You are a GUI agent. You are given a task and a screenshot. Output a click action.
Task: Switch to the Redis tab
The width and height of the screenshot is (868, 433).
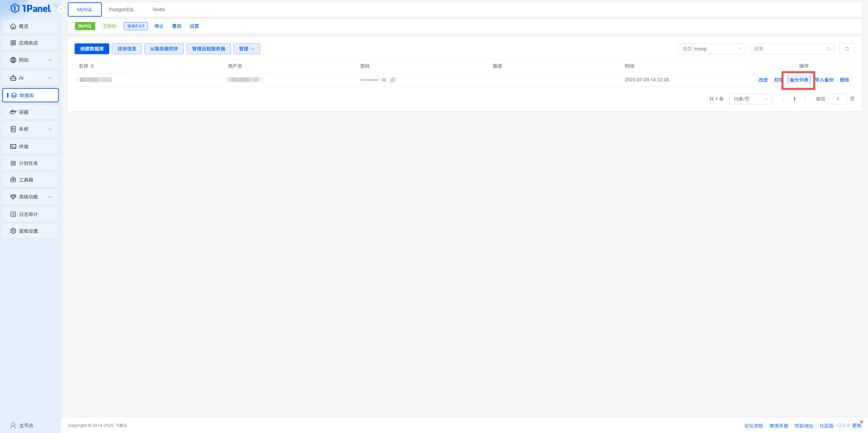pos(158,9)
